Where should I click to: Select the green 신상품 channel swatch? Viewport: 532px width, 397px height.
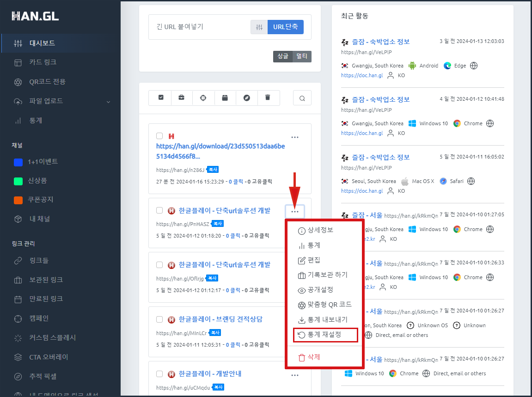18,181
